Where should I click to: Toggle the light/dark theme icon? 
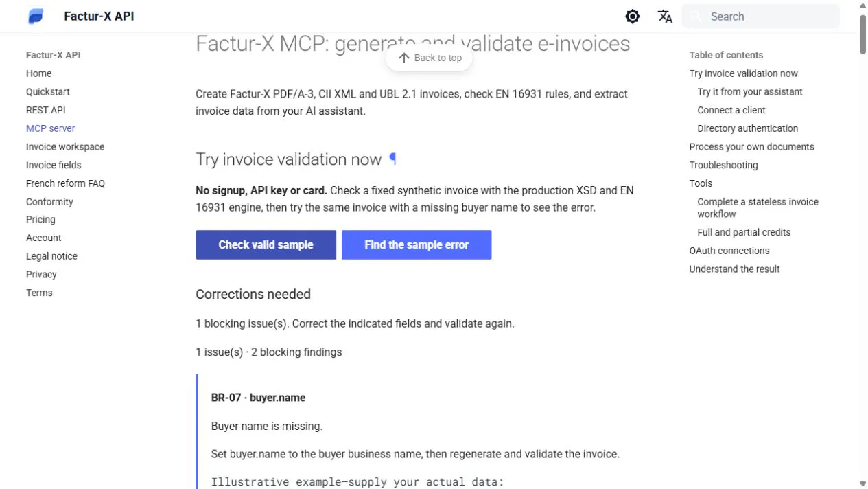tap(633, 16)
